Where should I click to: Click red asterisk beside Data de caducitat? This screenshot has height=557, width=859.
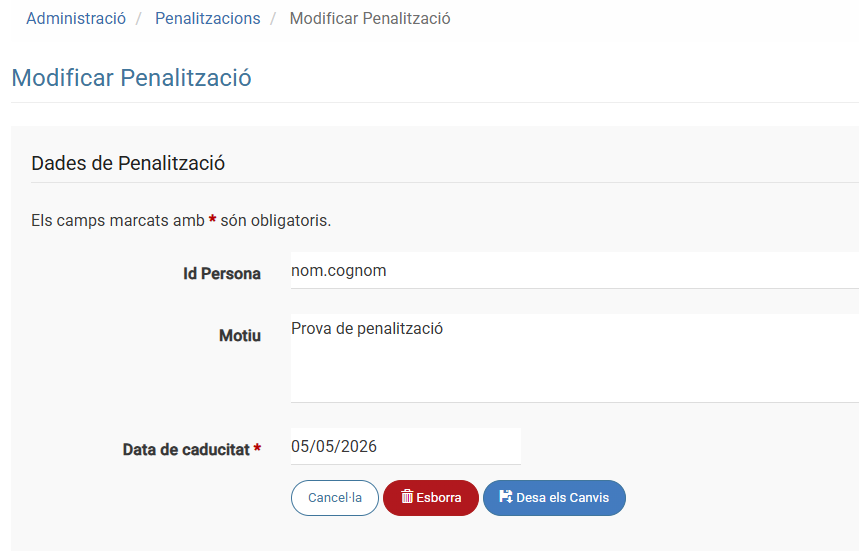(257, 450)
